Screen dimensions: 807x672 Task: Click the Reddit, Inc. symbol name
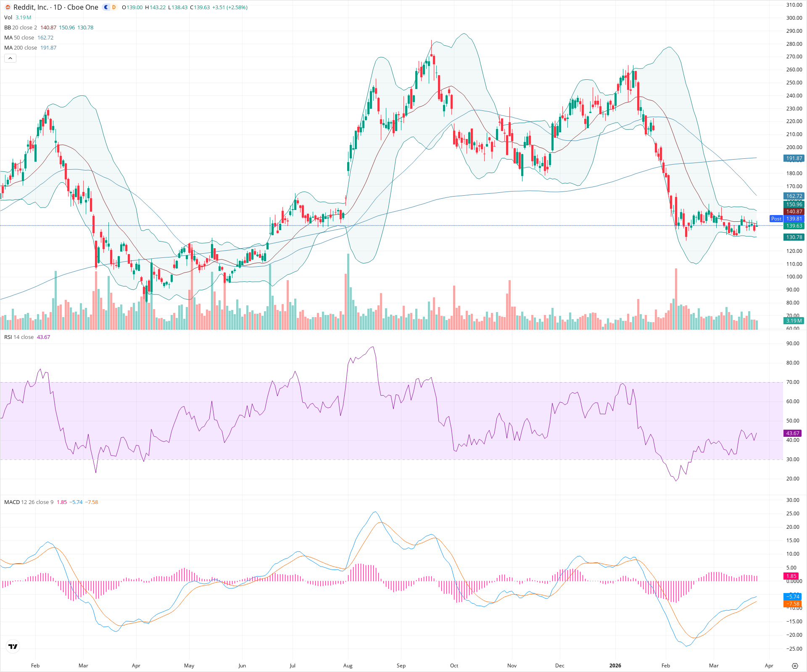point(28,7)
